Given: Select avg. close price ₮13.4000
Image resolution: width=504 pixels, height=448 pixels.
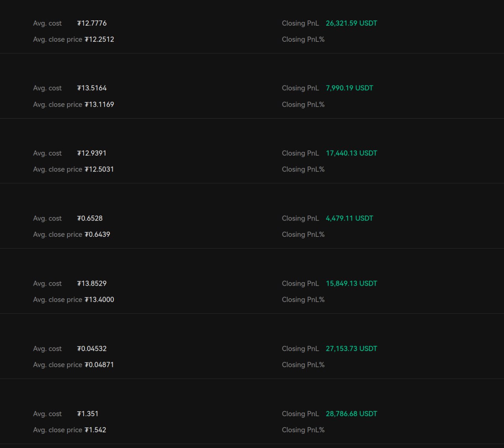Looking at the screenshot, I should tap(99, 300).
